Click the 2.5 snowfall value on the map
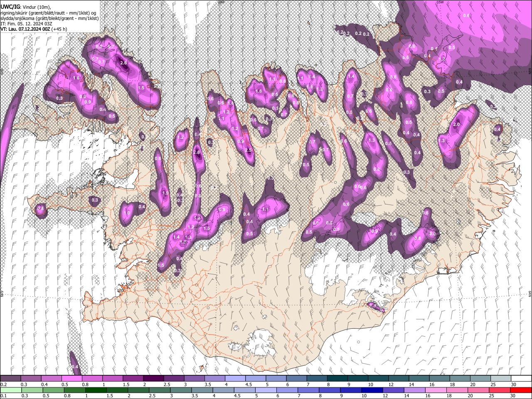This screenshot has width=532, height=399. pyautogui.click(x=249, y=150)
